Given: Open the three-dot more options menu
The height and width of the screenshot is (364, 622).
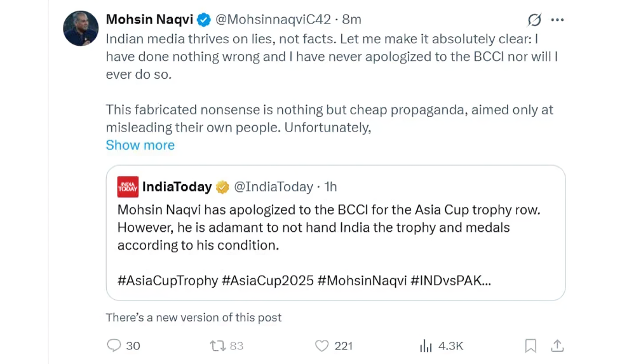Looking at the screenshot, I should pos(557,20).
